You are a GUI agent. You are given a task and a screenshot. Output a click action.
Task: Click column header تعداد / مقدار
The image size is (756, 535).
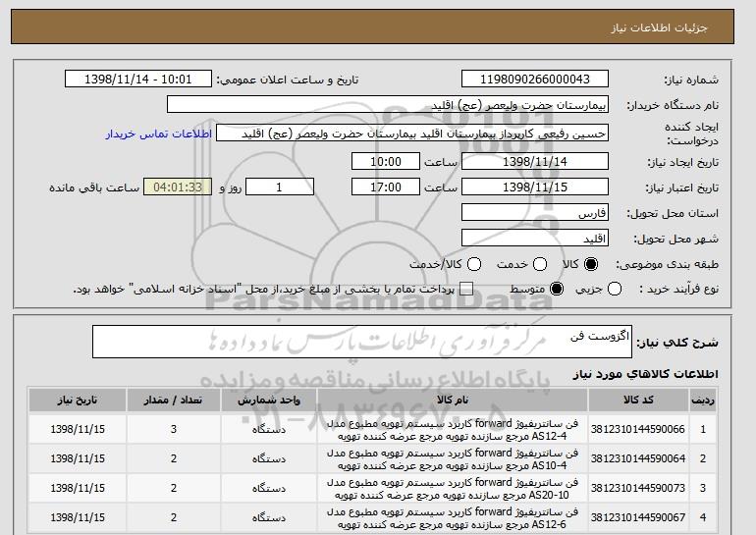point(174,401)
